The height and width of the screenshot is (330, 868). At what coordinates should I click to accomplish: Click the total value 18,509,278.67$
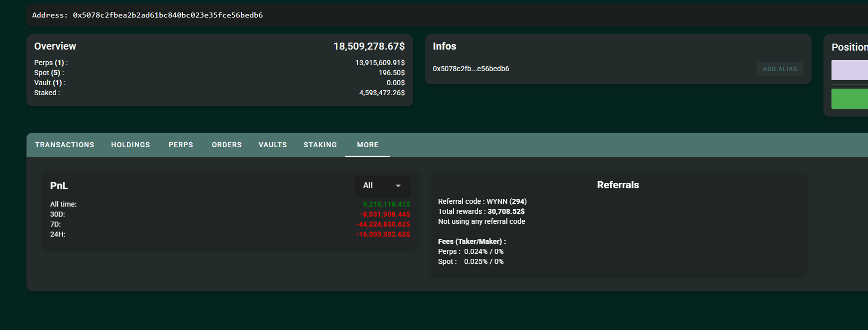[x=369, y=46]
